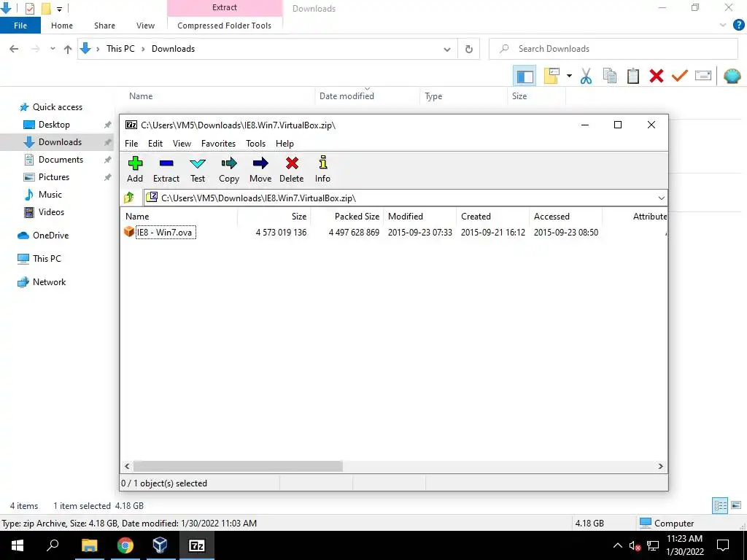Open Explorer's blue File tab

[20, 26]
